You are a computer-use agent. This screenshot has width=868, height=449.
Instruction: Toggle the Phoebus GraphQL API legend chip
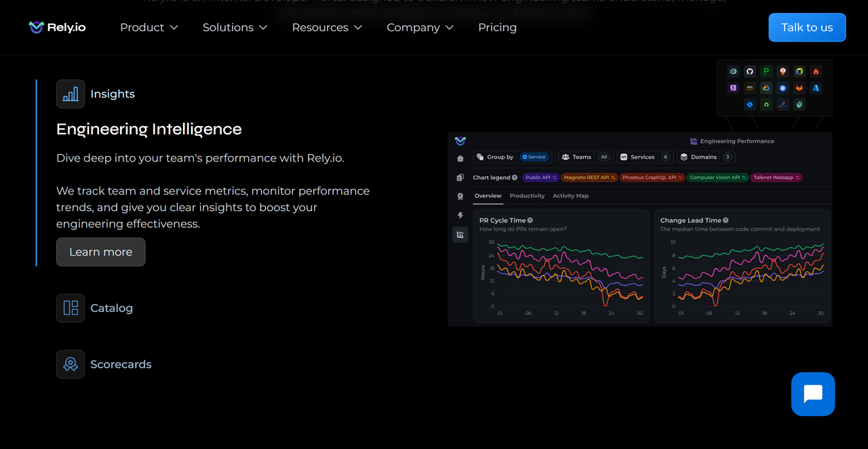point(652,178)
